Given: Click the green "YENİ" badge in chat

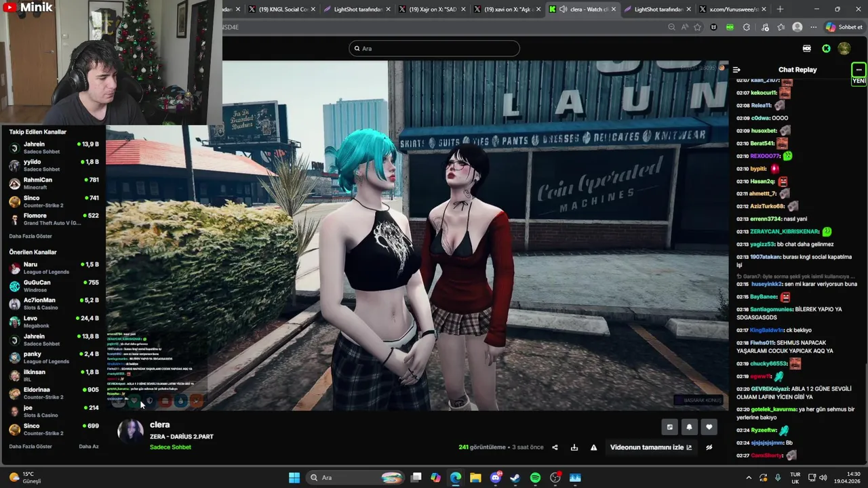Looking at the screenshot, I should tap(859, 81).
